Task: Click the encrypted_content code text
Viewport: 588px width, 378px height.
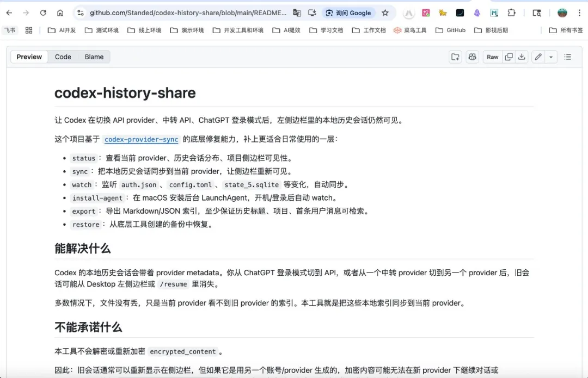Action: click(x=182, y=351)
